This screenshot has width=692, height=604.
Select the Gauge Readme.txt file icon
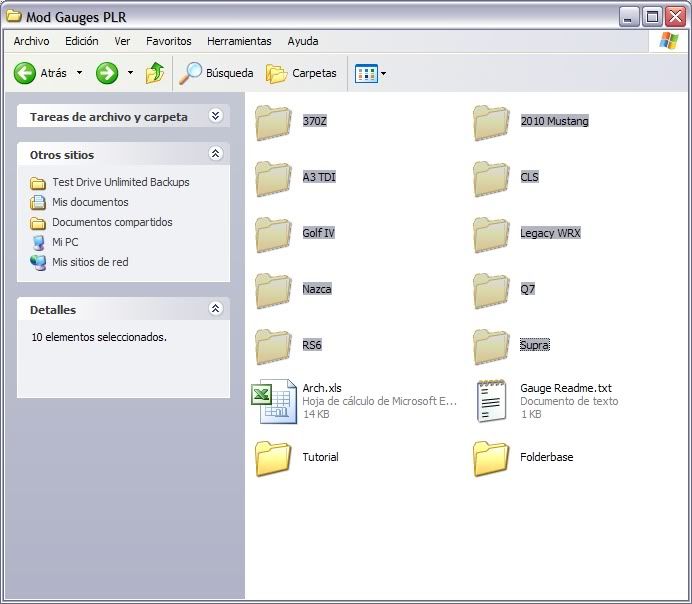[491, 402]
